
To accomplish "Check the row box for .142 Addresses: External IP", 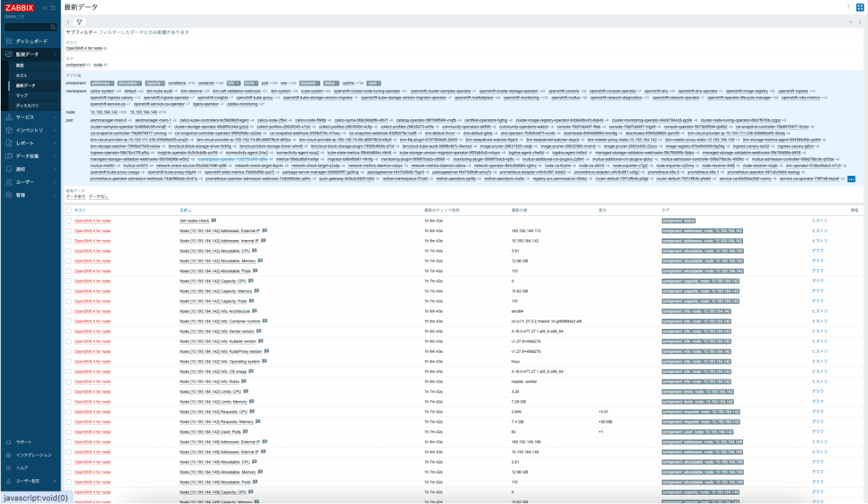I will click(68, 231).
